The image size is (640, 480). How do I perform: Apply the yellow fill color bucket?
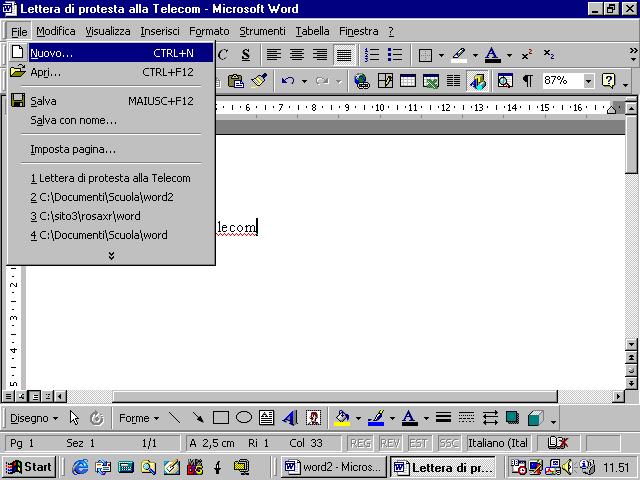[x=342, y=418]
